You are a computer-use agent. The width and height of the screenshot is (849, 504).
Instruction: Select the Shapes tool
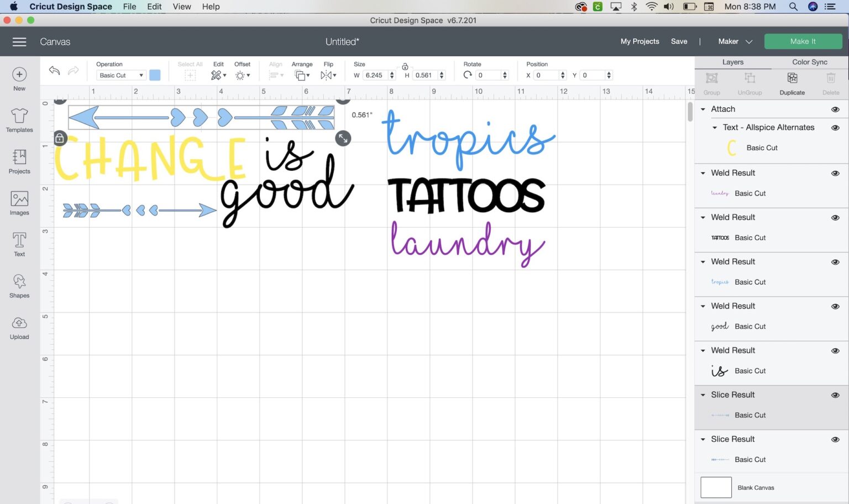point(19,286)
